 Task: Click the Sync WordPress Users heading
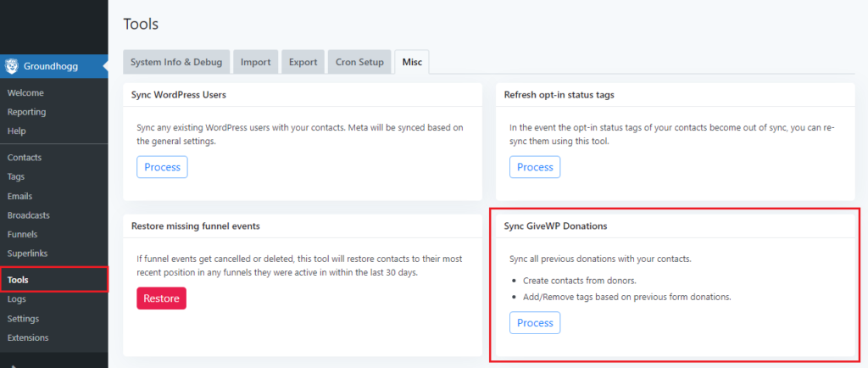coord(179,95)
